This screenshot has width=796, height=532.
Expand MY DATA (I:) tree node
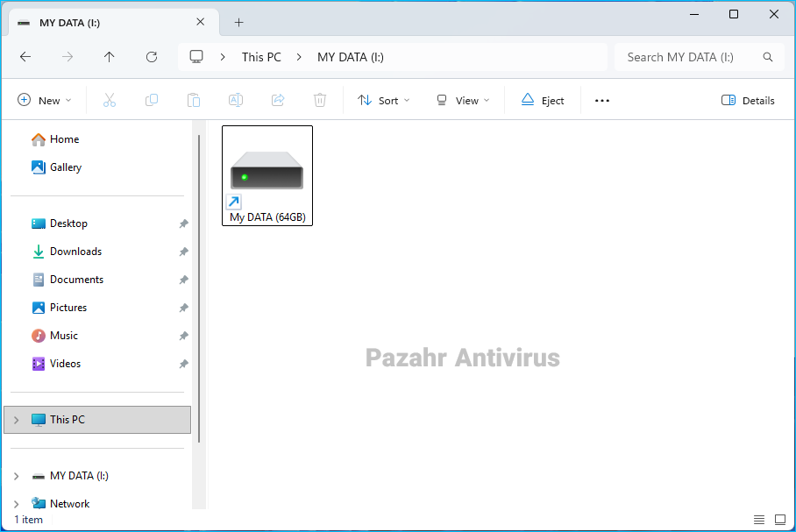(17, 476)
